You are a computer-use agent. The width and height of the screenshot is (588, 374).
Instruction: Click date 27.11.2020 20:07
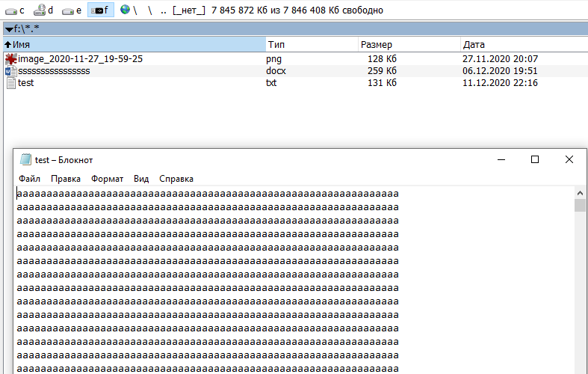(500, 59)
